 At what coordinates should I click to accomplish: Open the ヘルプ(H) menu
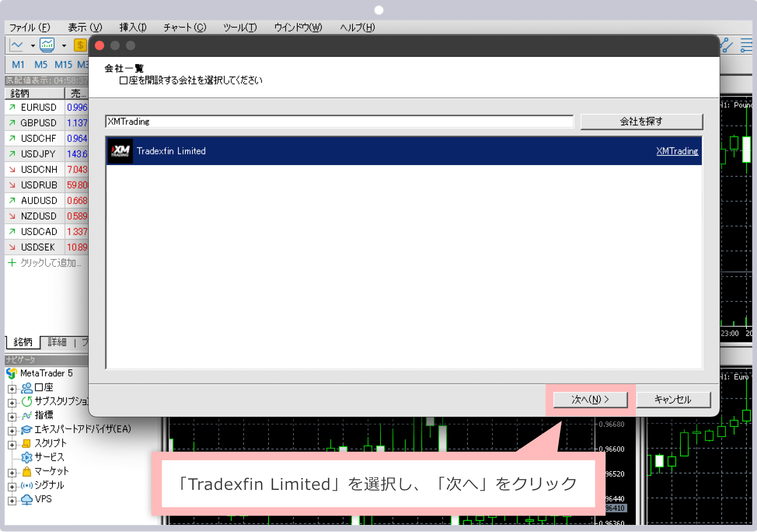click(358, 28)
